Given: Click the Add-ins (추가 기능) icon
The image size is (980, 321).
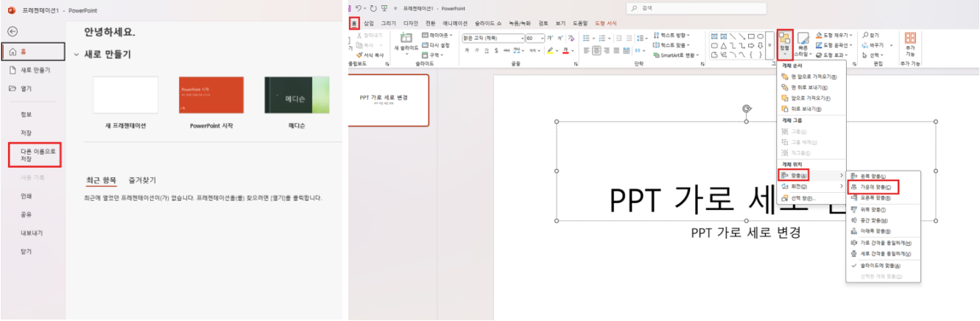Looking at the screenshot, I should click(x=911, y=43).
